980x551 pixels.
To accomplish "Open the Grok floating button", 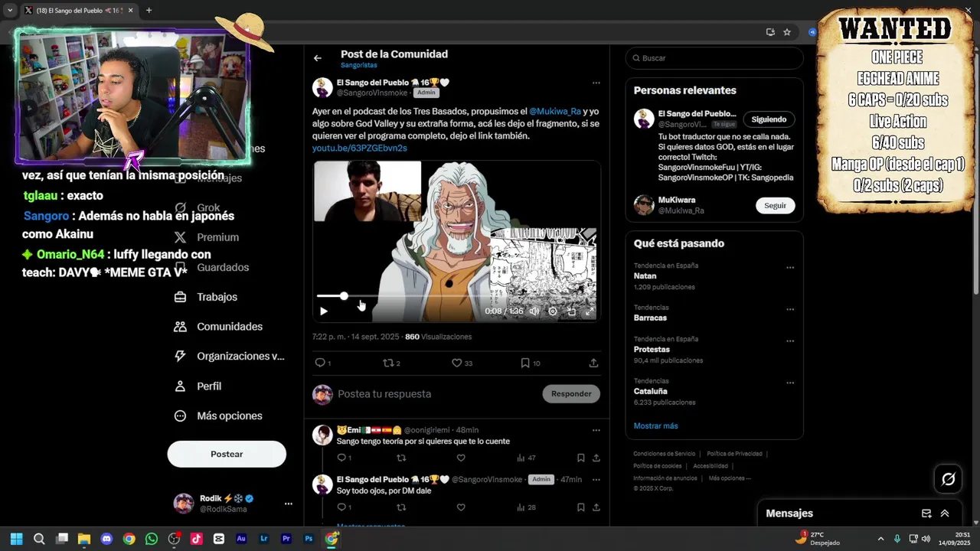I will (x=948, y=479).
